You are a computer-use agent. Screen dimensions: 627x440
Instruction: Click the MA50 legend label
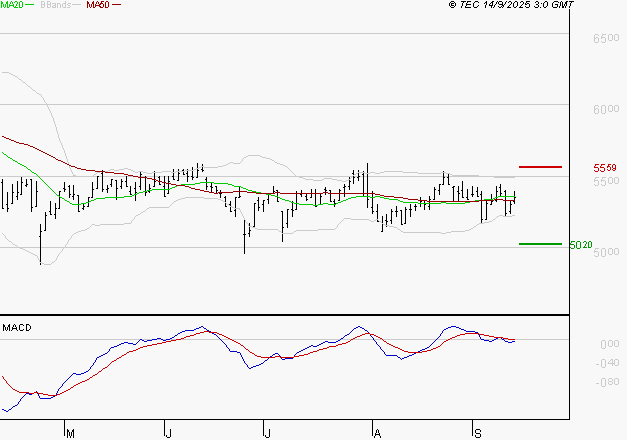97,6
